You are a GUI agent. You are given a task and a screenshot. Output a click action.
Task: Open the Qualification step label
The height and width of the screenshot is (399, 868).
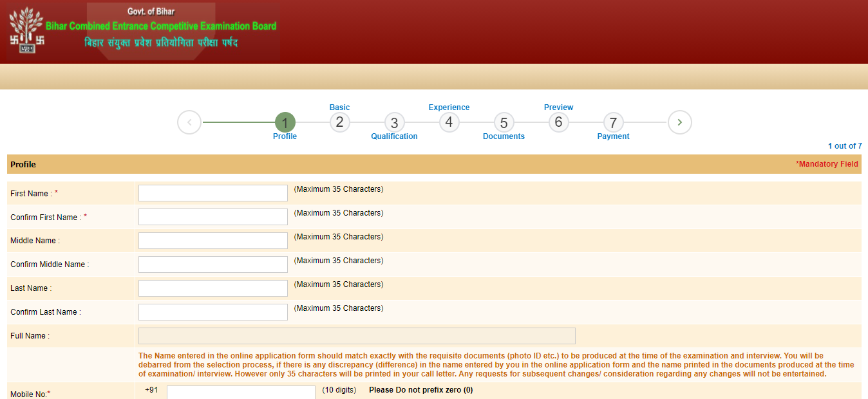394,136
